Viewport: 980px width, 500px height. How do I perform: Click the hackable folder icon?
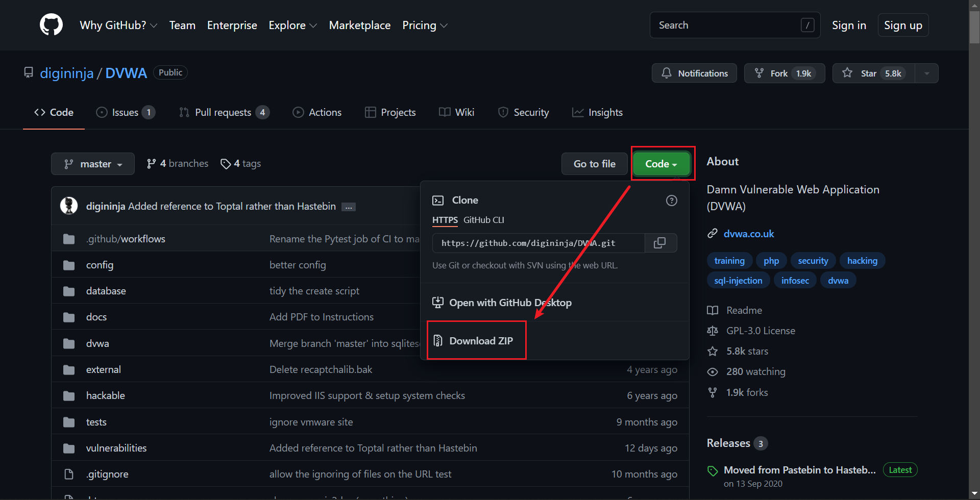pos(69,395)
